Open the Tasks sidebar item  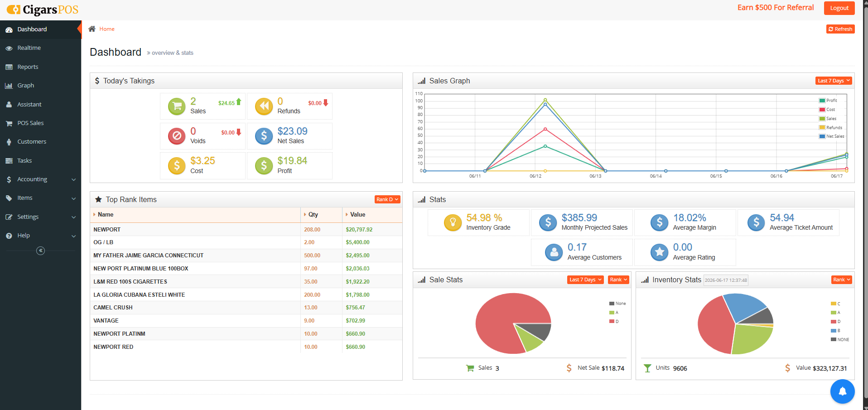pos(41,161)
